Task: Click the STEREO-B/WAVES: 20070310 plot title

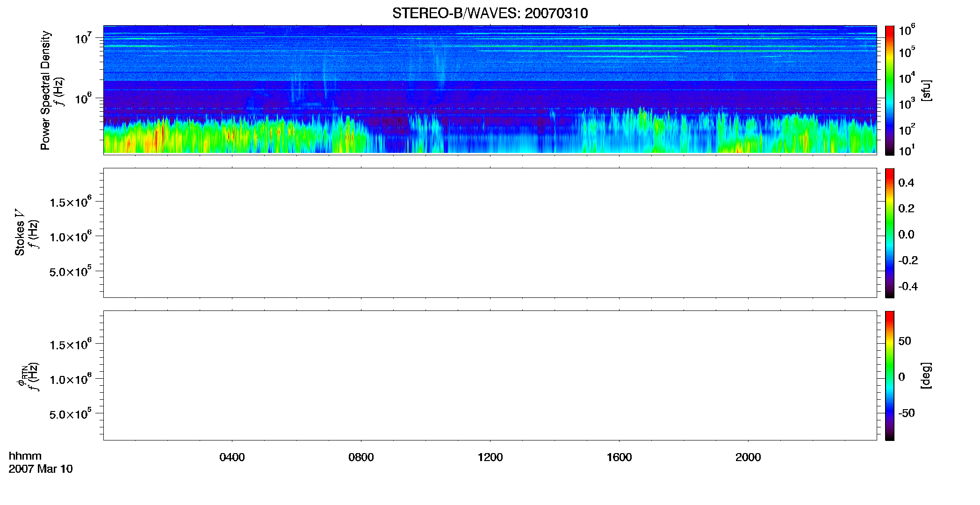Action: point(490,13)
